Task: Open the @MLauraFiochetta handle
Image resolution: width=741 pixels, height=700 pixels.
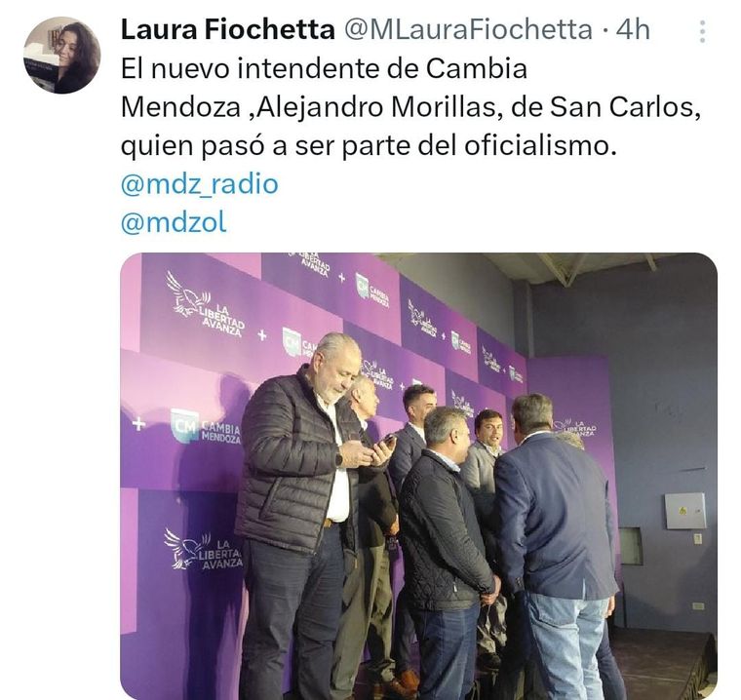Action: coord(468,30)
